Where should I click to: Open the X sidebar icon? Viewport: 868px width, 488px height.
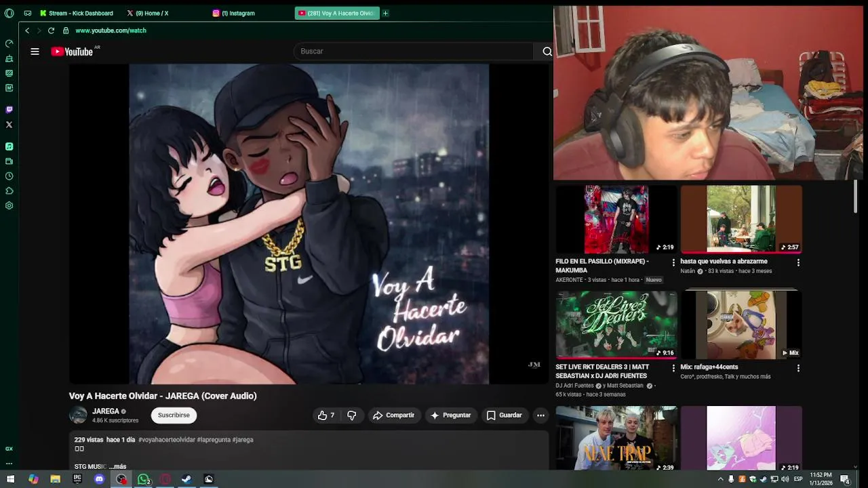click(9, 125)
